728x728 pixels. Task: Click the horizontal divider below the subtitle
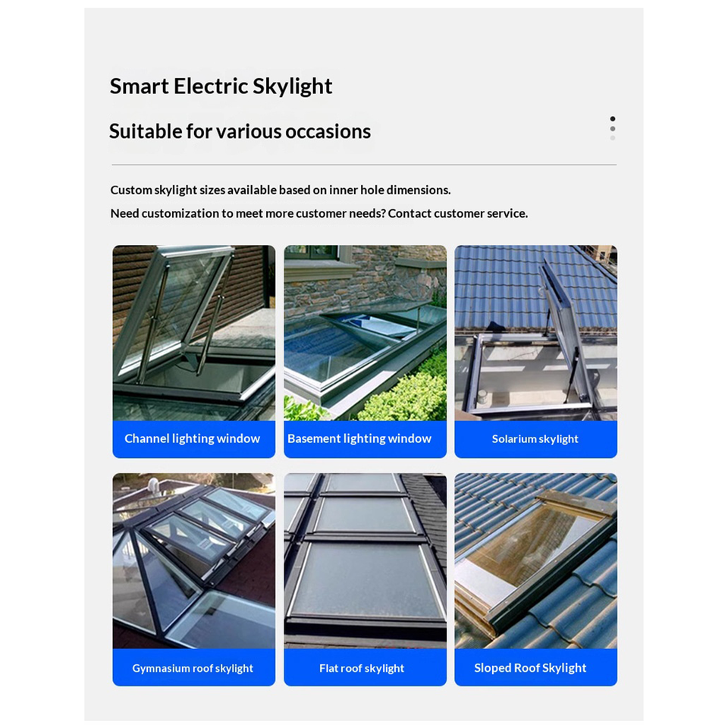[x=364, y=165]
